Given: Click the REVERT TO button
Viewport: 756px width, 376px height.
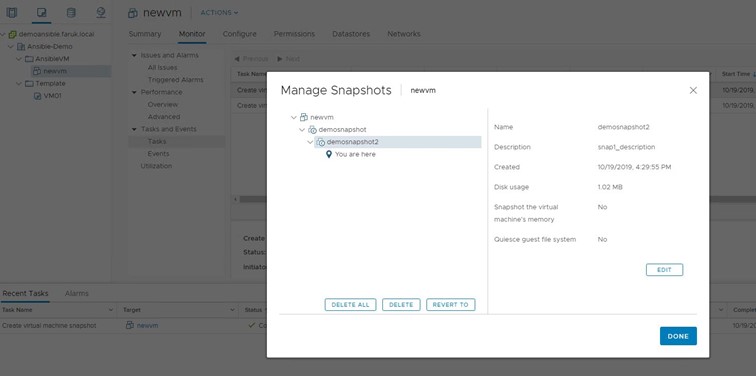Looking at the screenshot, I should point(451,305).
